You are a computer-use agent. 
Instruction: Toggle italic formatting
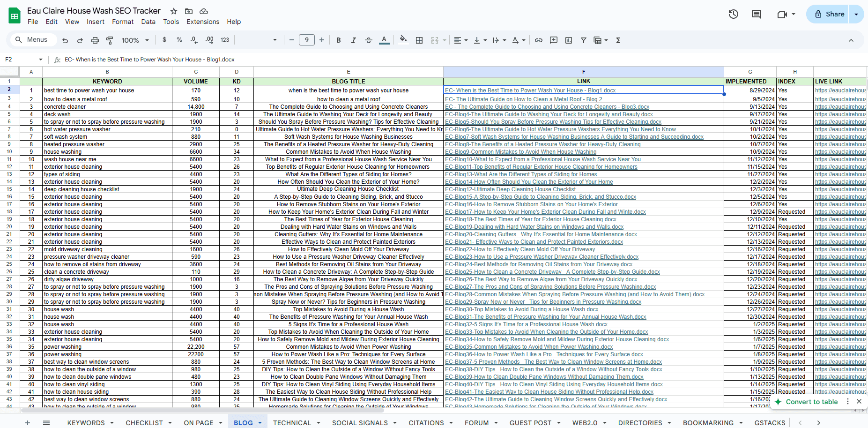pyautogui.click(x=354, y=40)
